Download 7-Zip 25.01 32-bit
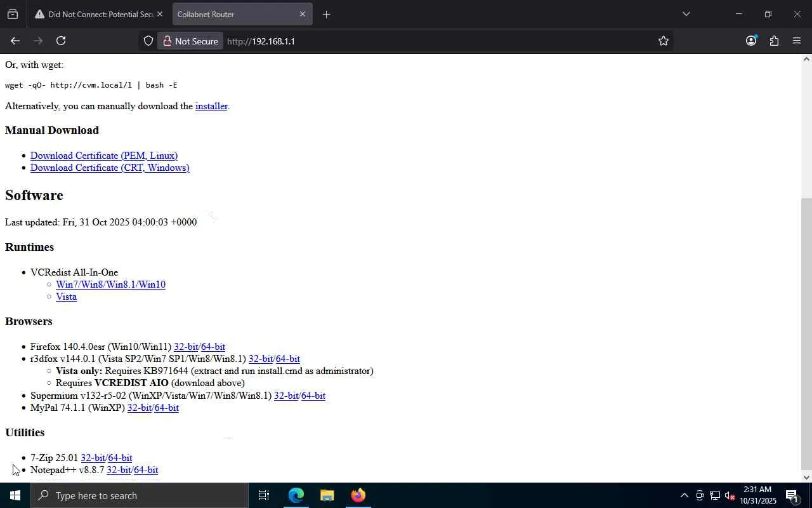Screen dimensions: 812x508 coord(93,458)
